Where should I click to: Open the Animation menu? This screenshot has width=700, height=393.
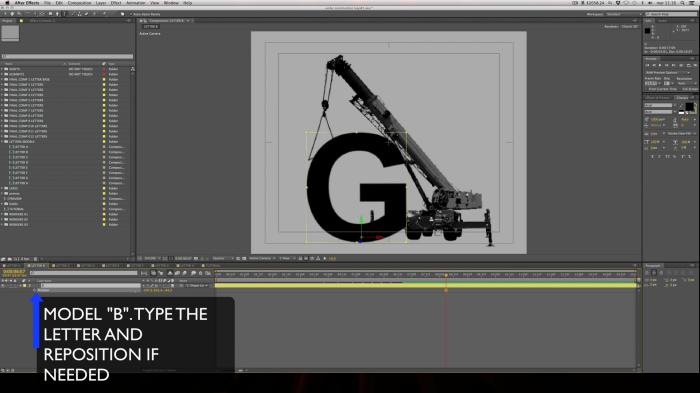[136, 3]
